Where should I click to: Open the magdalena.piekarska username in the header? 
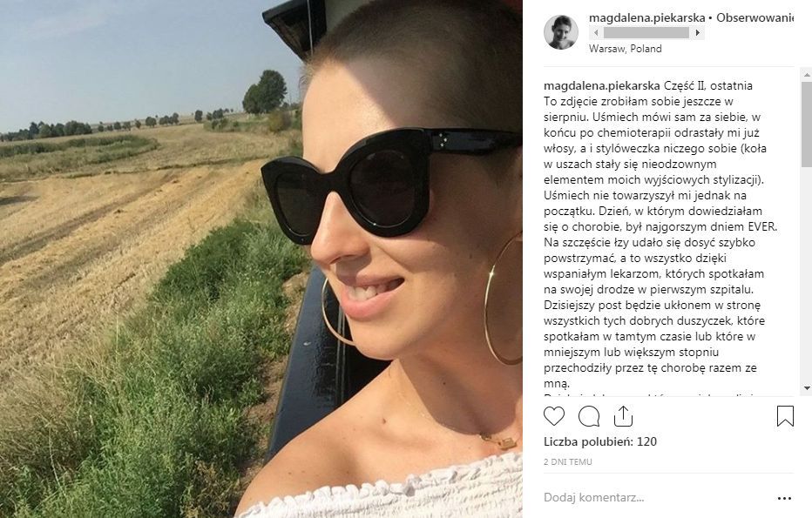coord(646,17)
